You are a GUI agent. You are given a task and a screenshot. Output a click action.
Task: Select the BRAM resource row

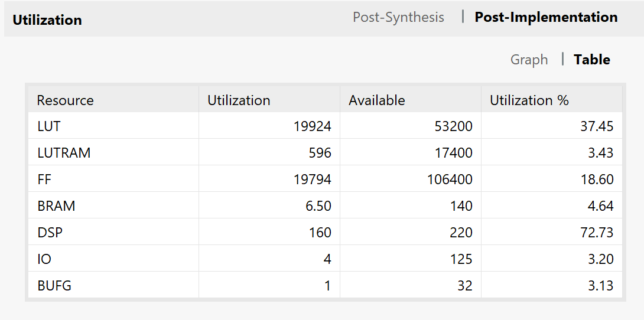click(56, 206)
